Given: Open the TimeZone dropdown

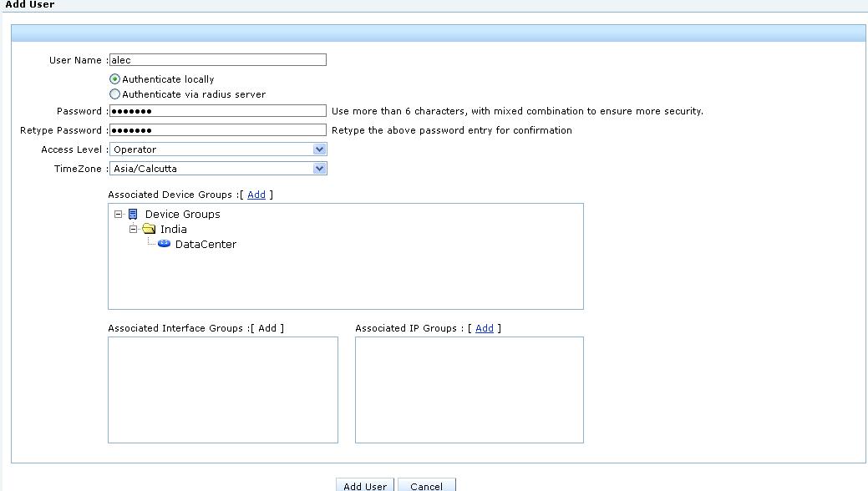Looking at the screenshot, I should (319, 169).
